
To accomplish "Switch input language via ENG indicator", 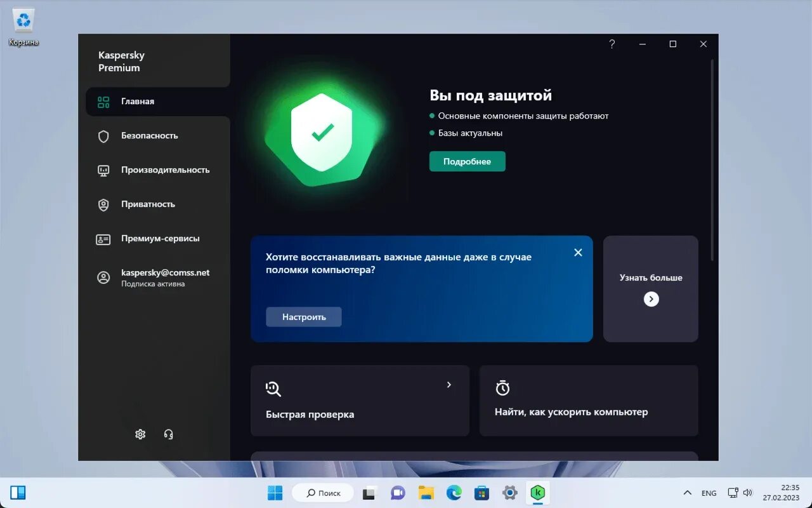I will pyautogui.click(x=709, y=493).
